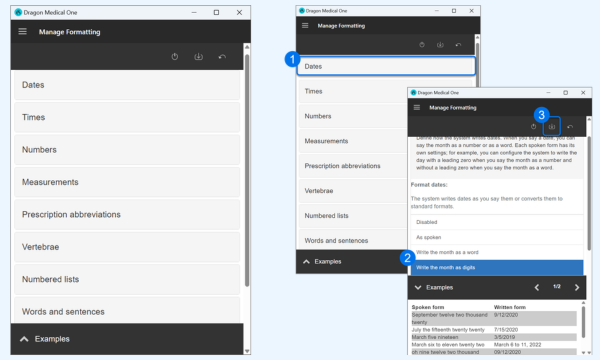Screen dimensions: 600x360
Task: Click example row 'July the fifteenth twenty twenty'
Action: pyautogui.click(x=494, y=329)
